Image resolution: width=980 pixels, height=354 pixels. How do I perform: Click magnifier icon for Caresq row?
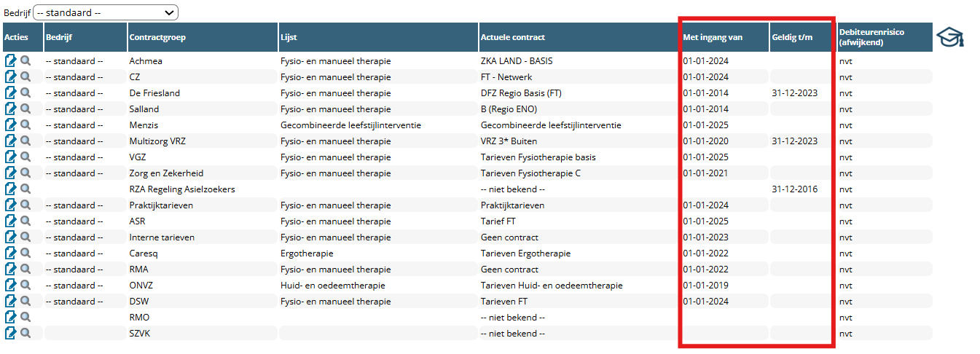[x=26, y=253]
